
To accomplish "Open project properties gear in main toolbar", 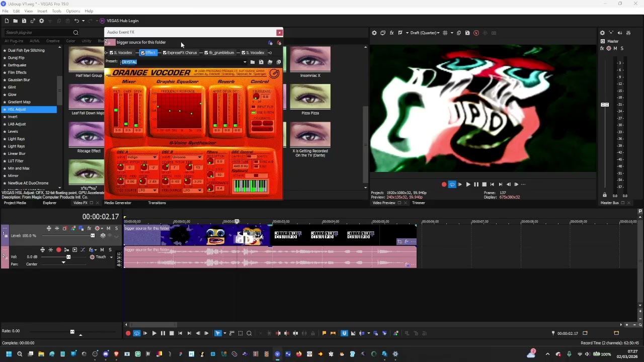I will click(41, 21).
